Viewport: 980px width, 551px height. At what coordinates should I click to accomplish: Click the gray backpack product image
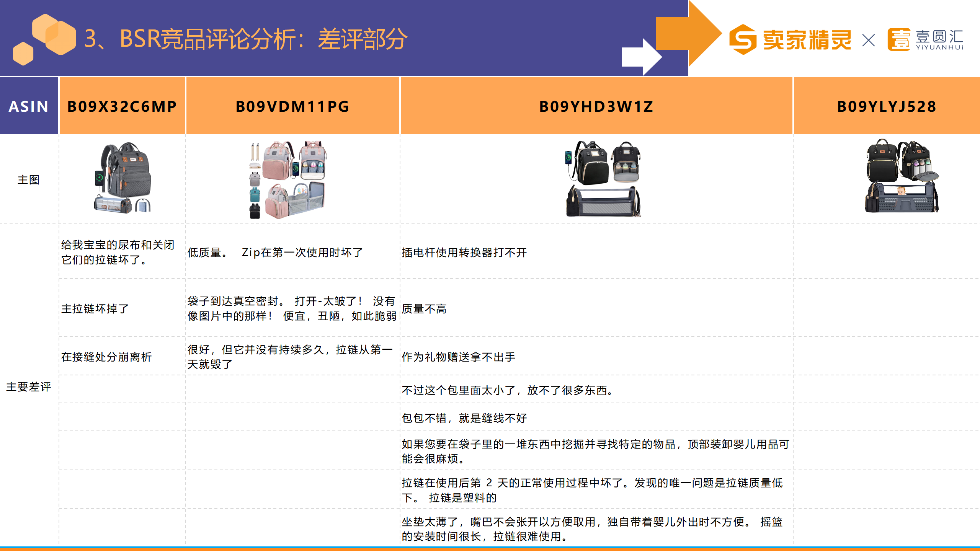122,177
